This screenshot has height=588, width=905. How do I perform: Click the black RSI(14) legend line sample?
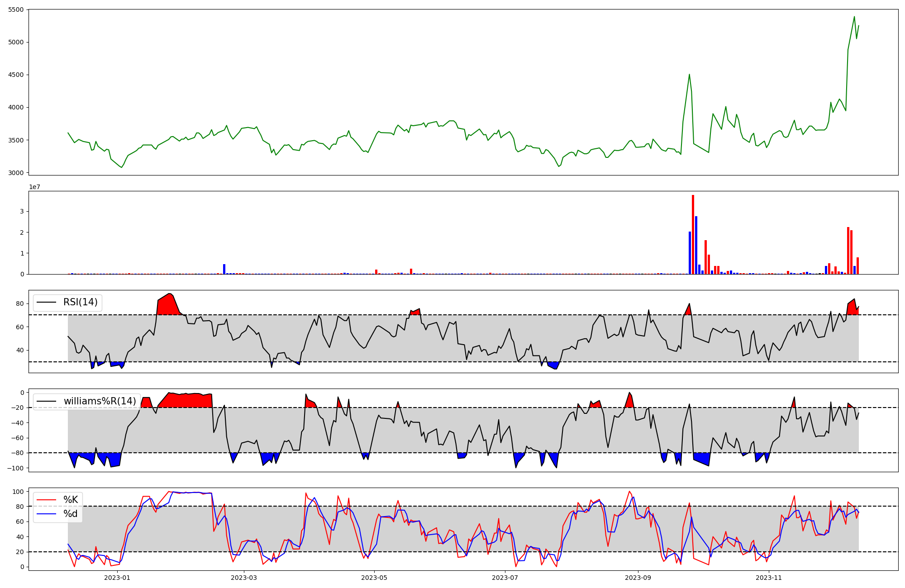pyautogui.click(x=46, y=302)
